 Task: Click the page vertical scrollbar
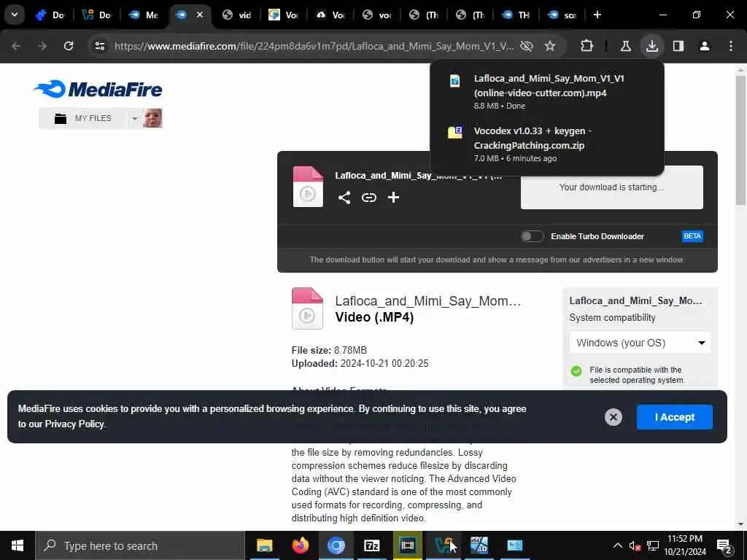point(740,141)
